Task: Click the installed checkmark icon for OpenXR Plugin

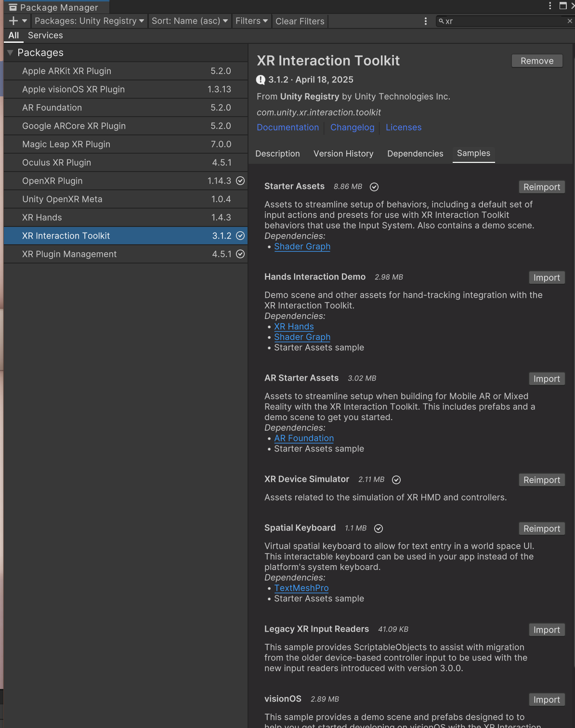Action: (240, 181)
